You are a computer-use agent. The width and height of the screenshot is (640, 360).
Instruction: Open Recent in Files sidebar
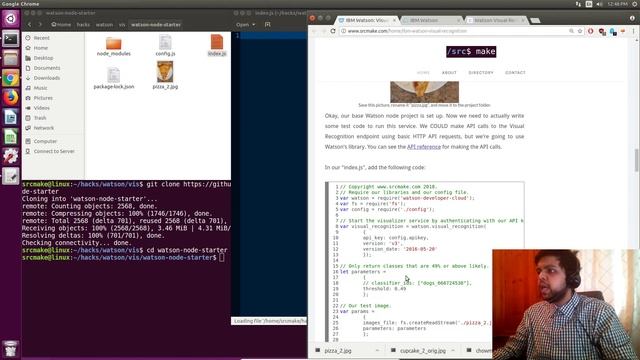41,38
